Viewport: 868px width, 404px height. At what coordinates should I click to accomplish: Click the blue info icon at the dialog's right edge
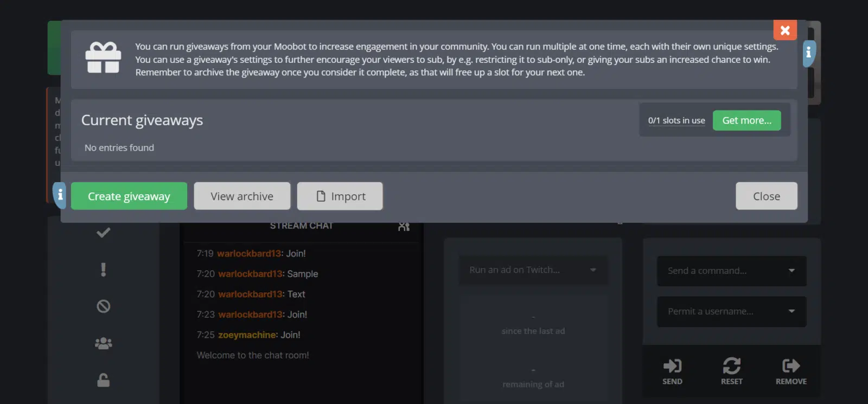809,53
